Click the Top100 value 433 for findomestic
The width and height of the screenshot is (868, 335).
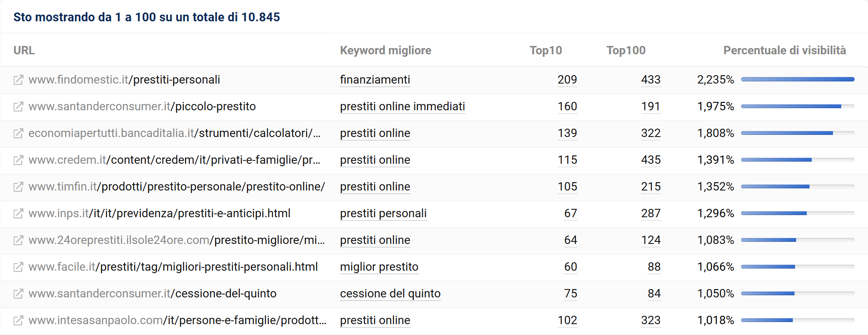pyautogui.click(x=651, y=79)
